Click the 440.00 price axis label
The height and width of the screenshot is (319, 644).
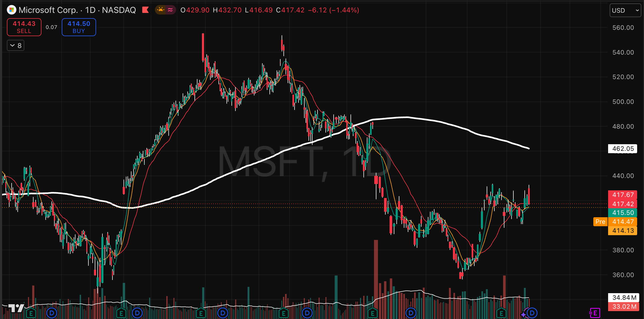click(x=623, y=176)
